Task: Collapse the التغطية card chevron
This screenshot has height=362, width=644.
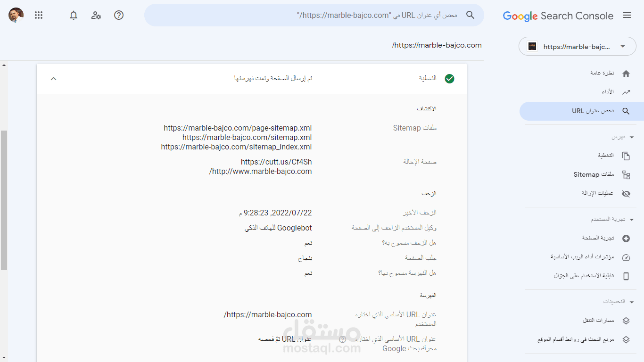Action: click(x=54, y=79)
